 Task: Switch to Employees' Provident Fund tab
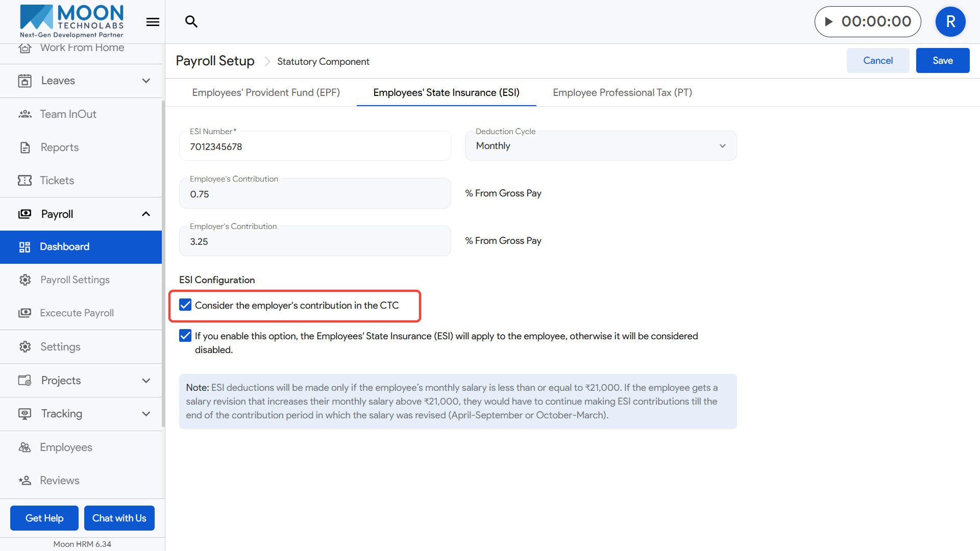[266, 92]
